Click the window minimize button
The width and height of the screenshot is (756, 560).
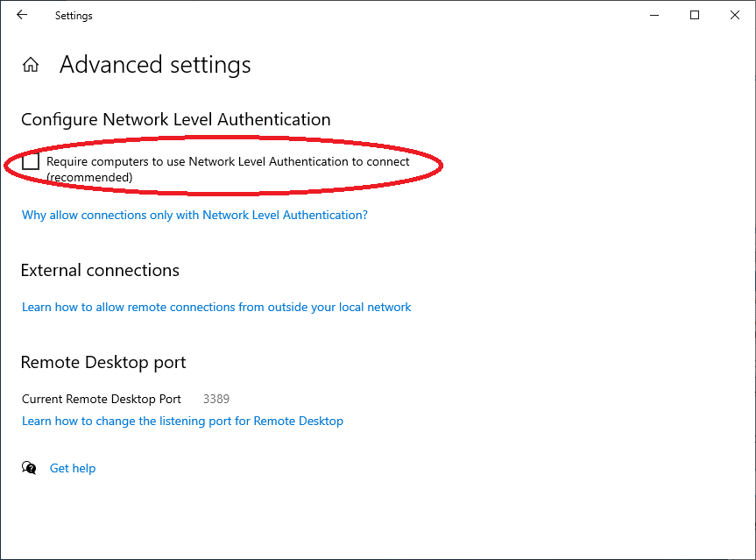[654, 15]
